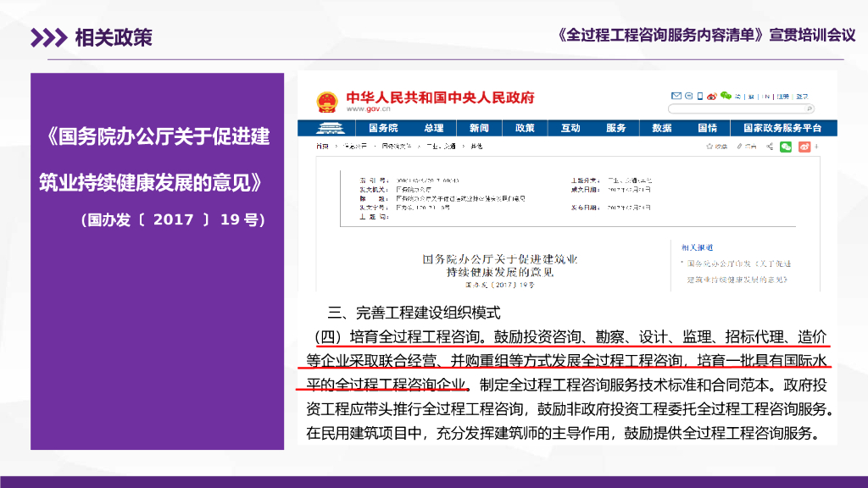Click the search magnifier icon
The width and height of the screenshot is (868, 488).
pyautogui.click(x=808, y=109)
